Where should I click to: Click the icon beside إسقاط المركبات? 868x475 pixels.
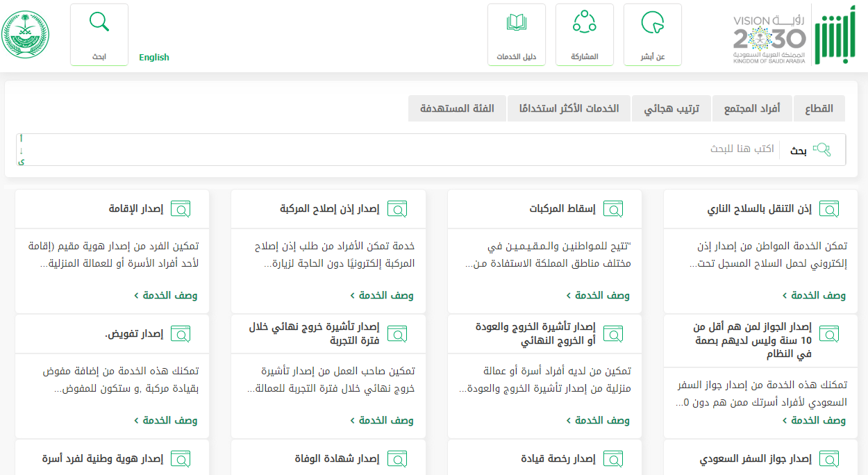[x=613, y=209]
